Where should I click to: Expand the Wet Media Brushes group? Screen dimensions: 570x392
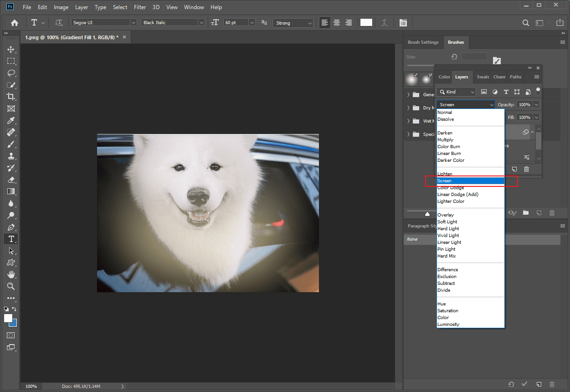click(x=409, y=121)
